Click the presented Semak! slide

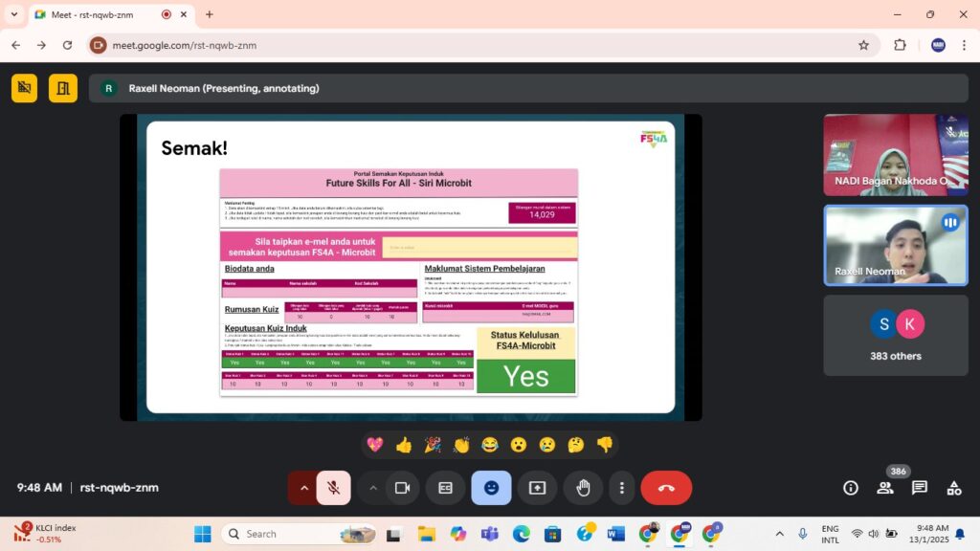click(411, 268)
